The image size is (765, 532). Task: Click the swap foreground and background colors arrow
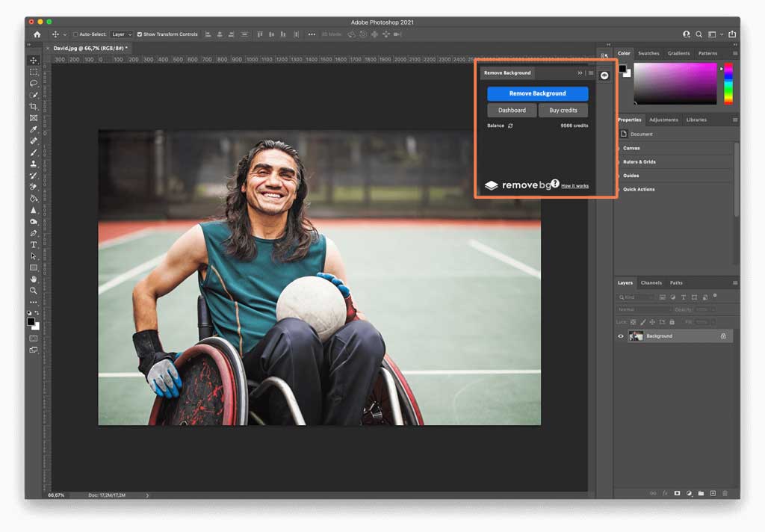(x=37, y=313)
